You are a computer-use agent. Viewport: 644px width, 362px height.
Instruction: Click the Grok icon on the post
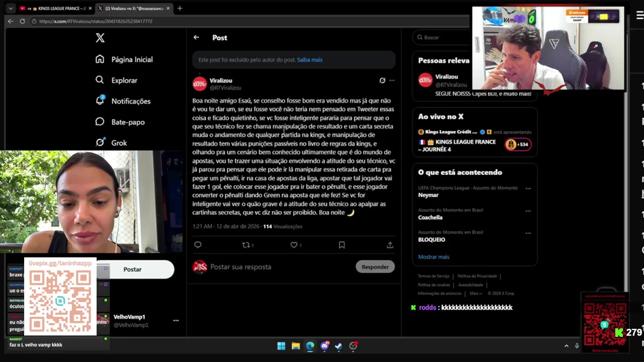coord(382,80)
